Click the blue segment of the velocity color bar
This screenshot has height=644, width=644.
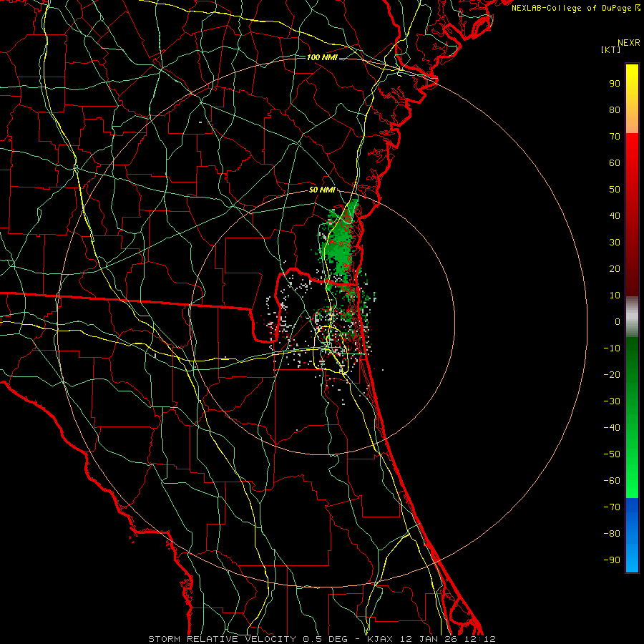[x=632, y=535]
